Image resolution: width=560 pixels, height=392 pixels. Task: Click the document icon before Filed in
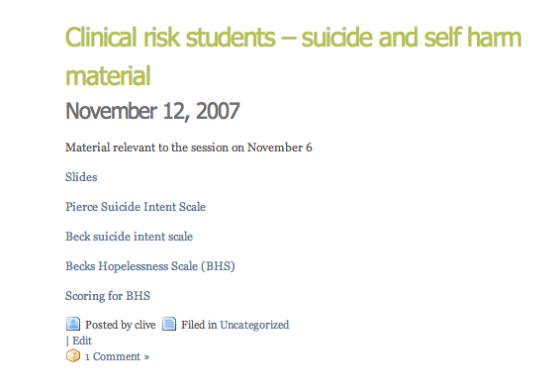point(169,324)
